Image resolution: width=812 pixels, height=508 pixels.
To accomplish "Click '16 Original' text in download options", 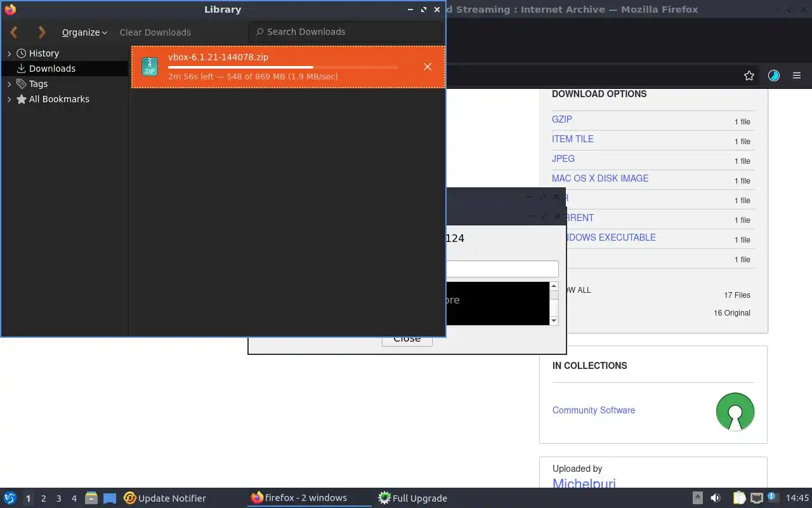I will [732, 313].
